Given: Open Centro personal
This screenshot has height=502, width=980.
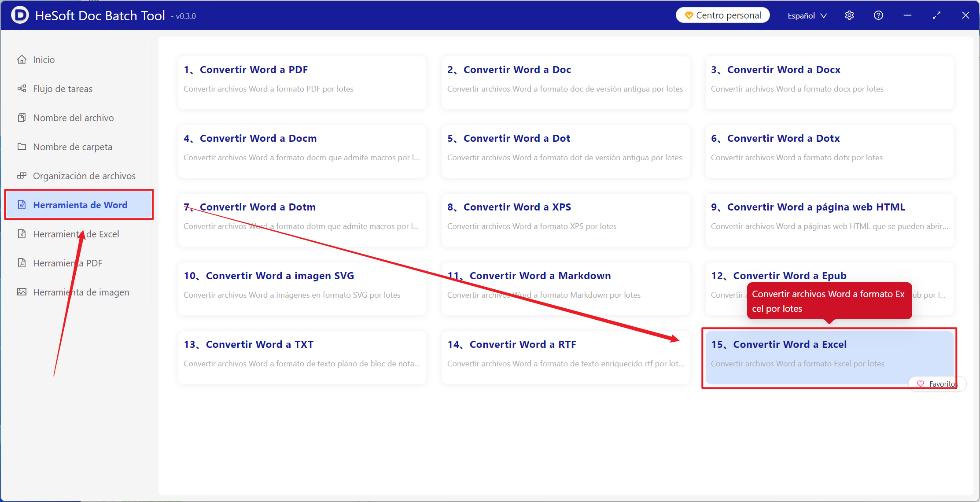Looking at the screenshot, I should [x=723, y=15].
